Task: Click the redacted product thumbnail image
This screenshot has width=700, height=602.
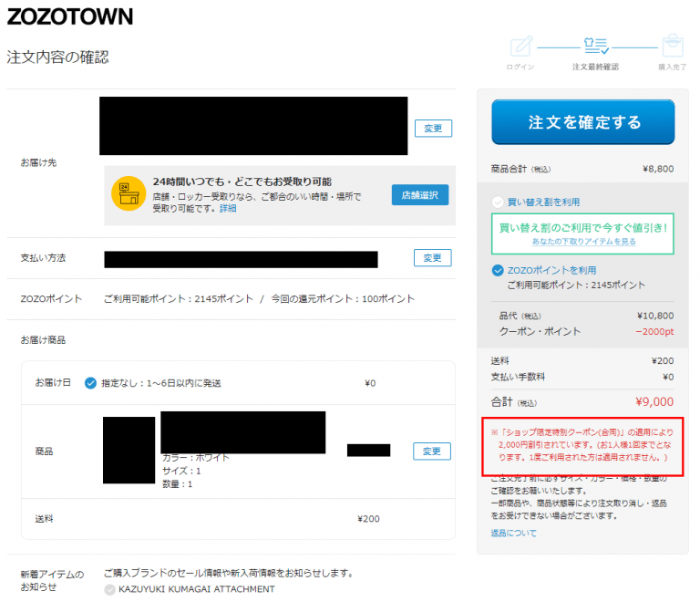Action: point(129,451)
